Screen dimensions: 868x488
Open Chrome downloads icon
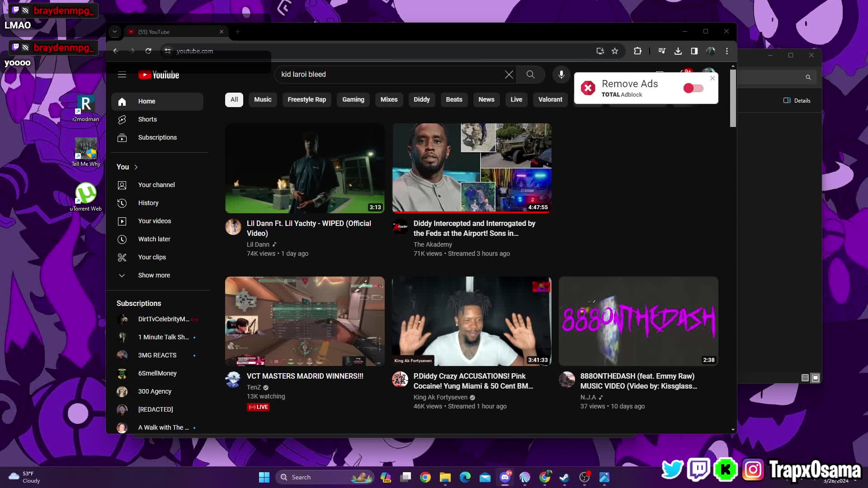tap(678, 51)
